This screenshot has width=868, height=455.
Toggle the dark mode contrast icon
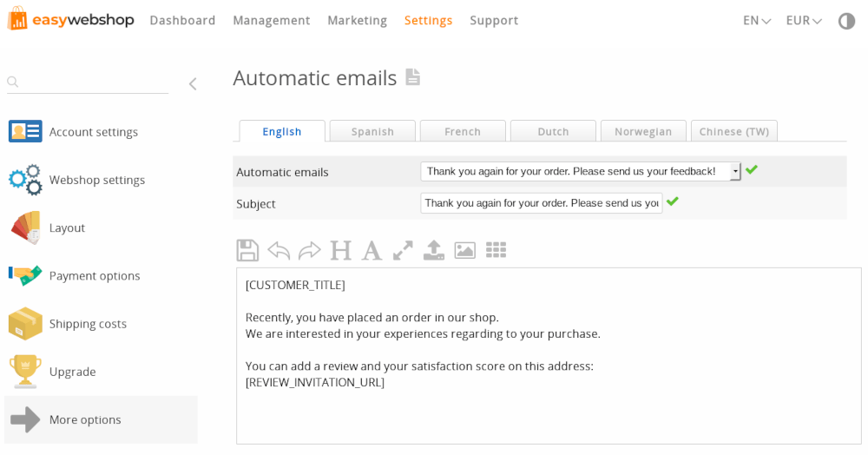tap(846, 21)
